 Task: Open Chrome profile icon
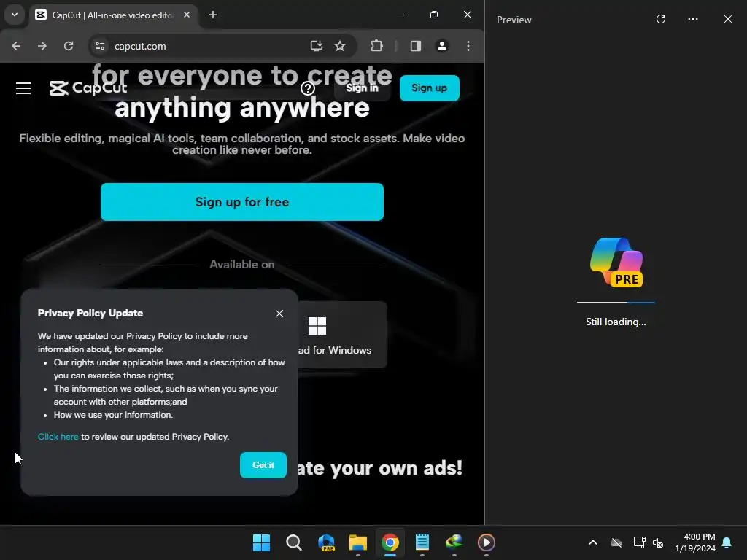click(442, 46)
